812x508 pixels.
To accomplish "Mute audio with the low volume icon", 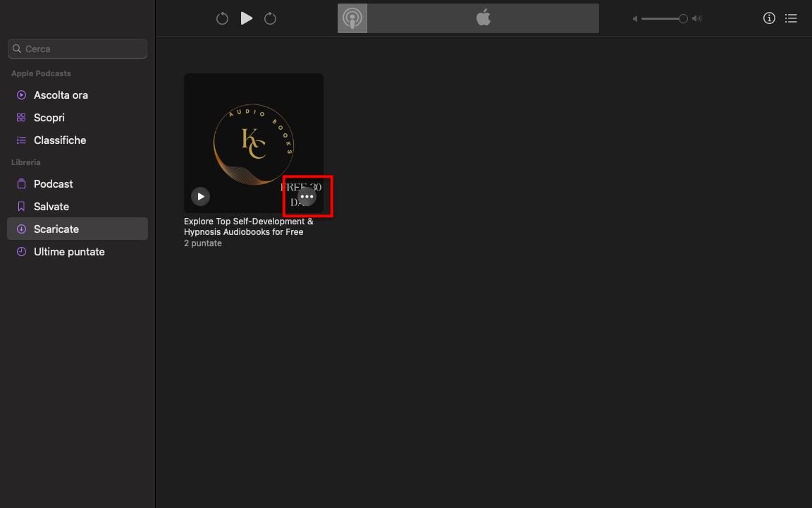I will pos(636,18).
